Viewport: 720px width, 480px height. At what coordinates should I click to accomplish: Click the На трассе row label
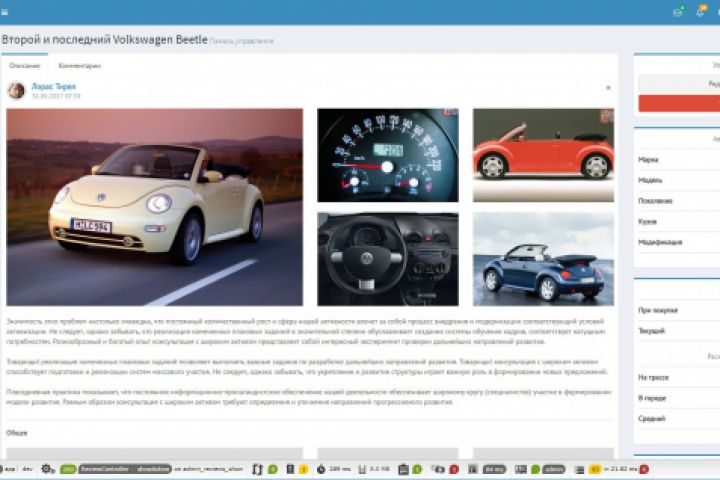pyautogui.click(x=653, y=377)
